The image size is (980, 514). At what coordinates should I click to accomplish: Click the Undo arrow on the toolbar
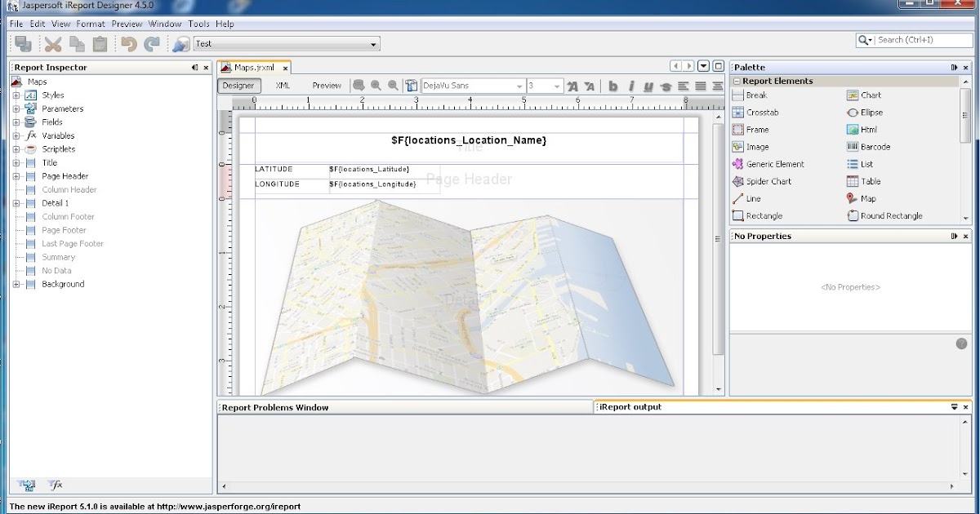point(129,43)
